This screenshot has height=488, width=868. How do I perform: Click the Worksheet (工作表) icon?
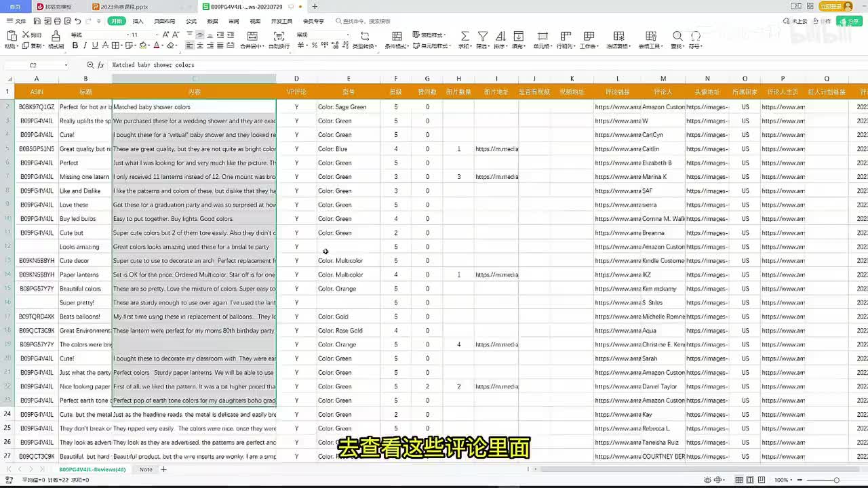pyautogui.click(x=589, y=36)
